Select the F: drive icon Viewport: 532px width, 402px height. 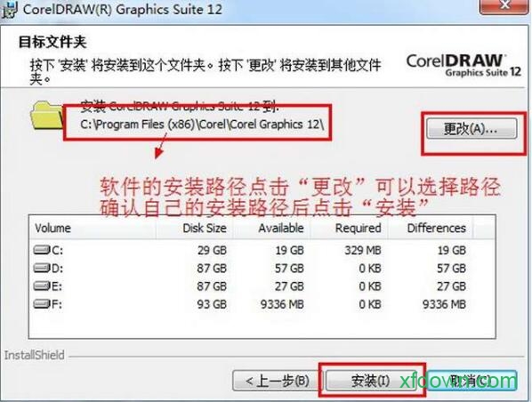[x=42, y=303]
